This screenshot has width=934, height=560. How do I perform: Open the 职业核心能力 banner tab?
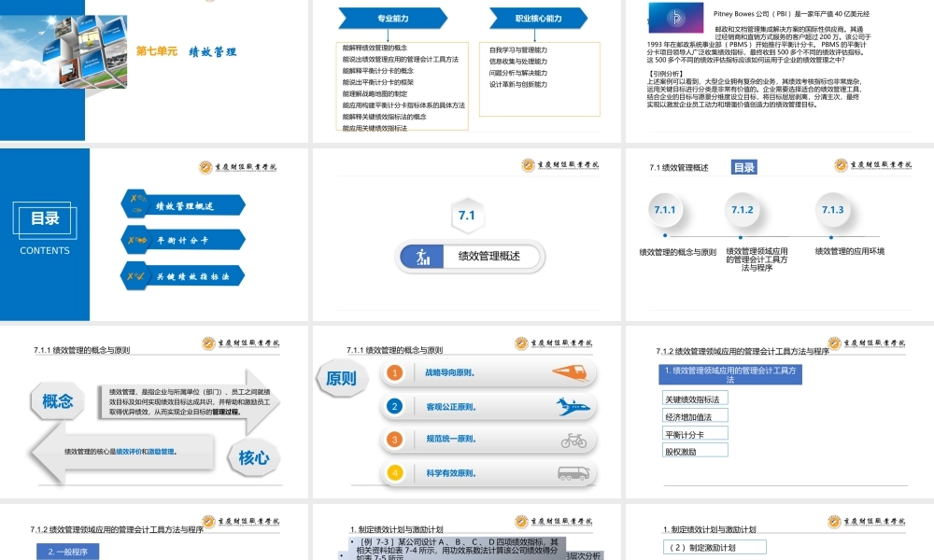pyautogui.click(x=536, y=17)
